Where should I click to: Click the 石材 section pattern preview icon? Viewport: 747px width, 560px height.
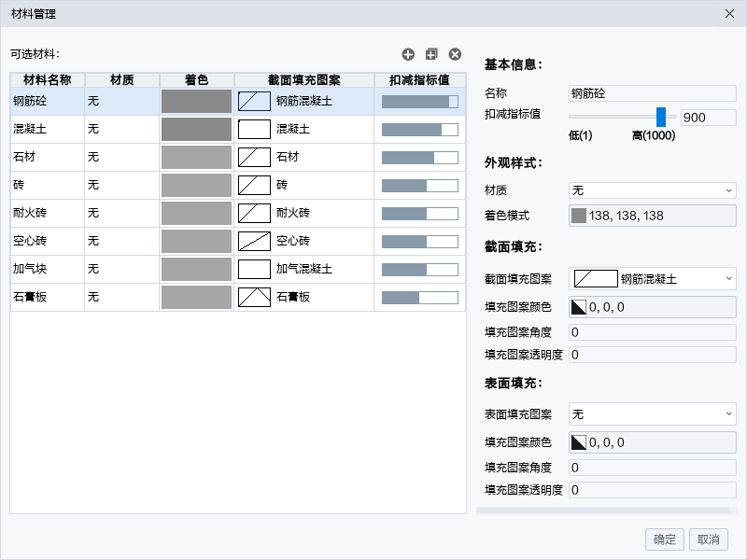tap(254, 157)
